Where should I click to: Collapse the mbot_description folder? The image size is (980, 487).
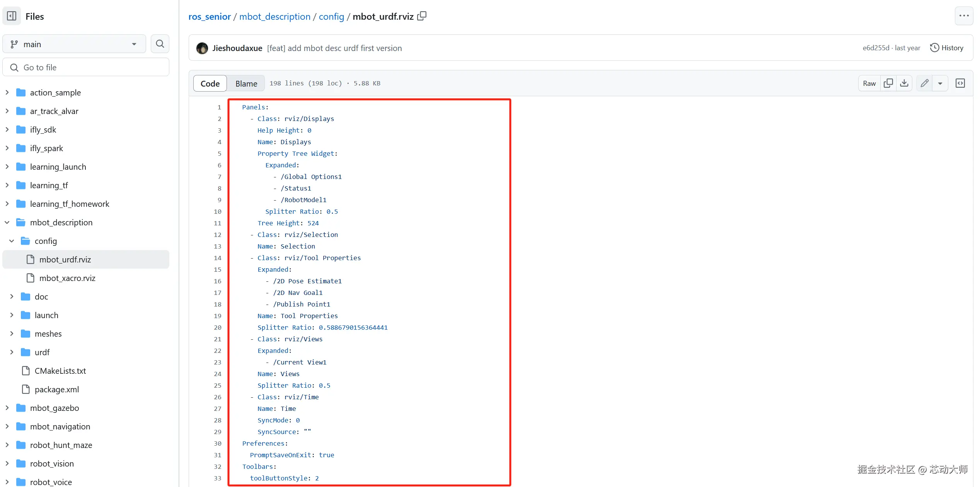(7, 223)
